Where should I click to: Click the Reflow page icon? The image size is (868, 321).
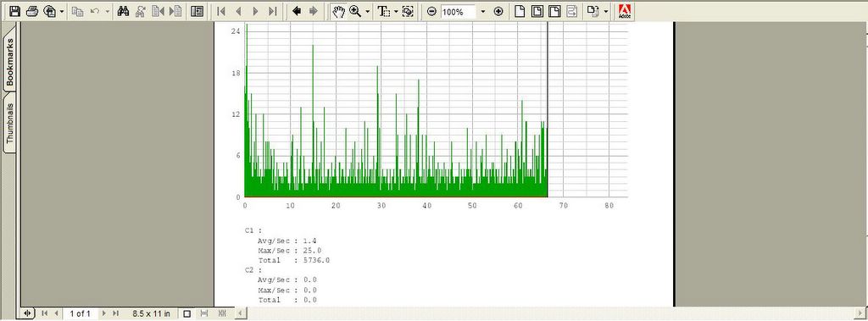click(572, 11)
